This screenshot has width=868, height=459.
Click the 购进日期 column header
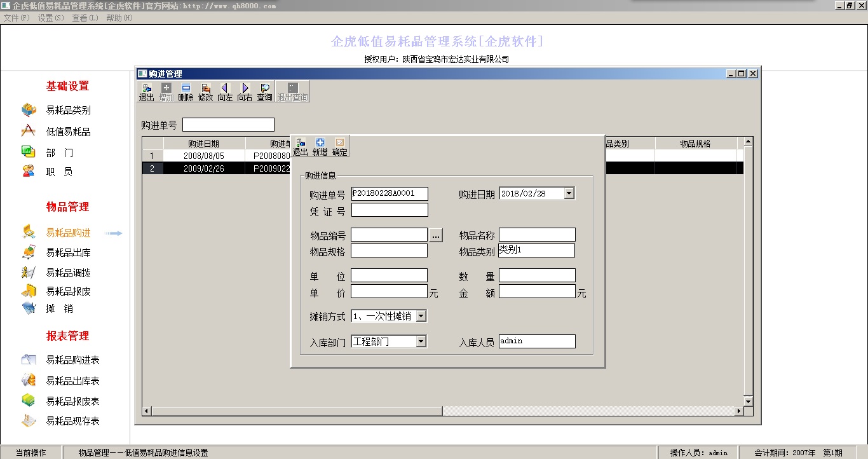pyautogui.click(x=204, y=144)
